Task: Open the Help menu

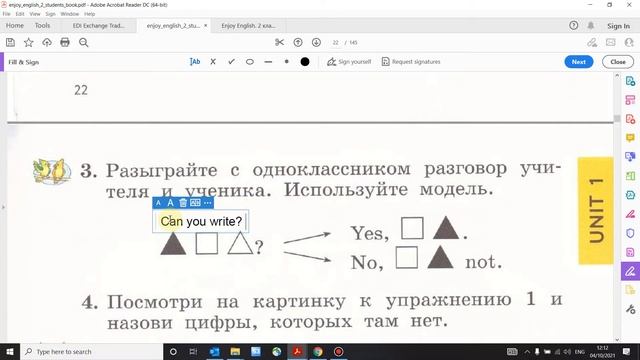Action: (90, 14)
